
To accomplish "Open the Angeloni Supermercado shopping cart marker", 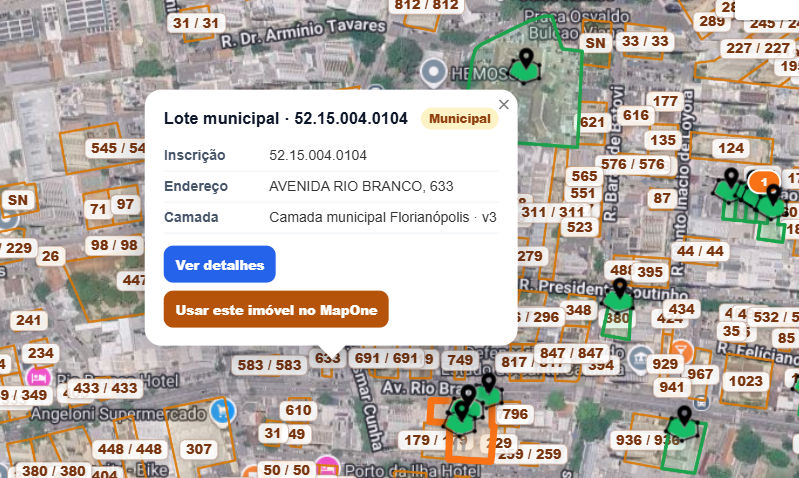I will click(x=222, y=411).
